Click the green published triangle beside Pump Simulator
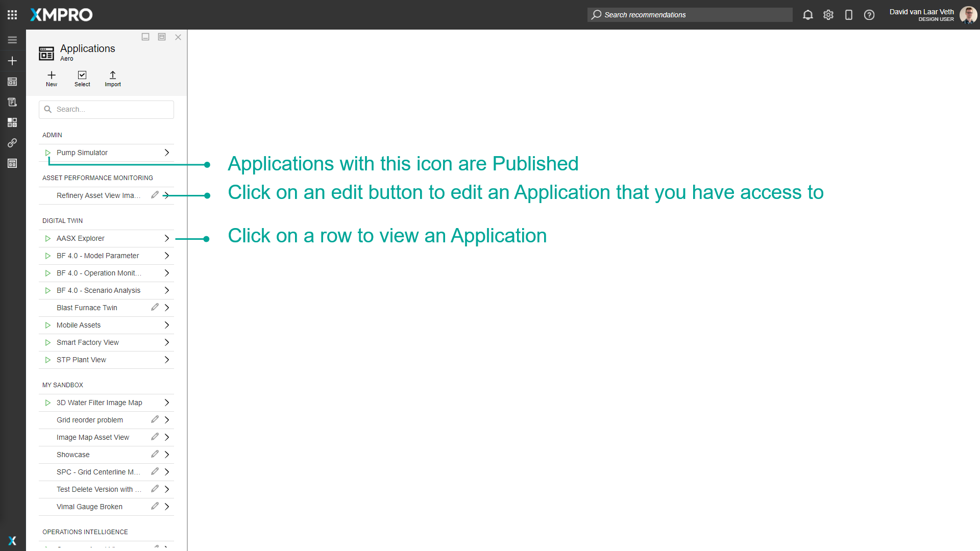The height and width of the screenshot is (551, 980). (47, 152)
